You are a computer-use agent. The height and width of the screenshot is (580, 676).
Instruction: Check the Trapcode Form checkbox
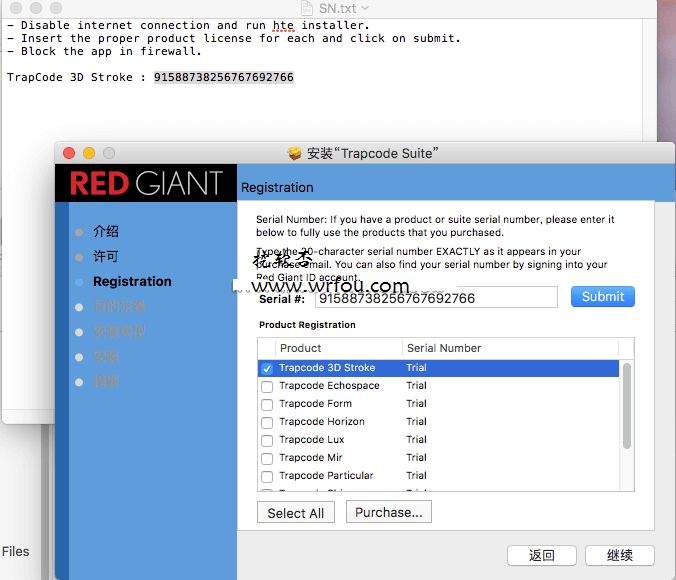pos(267,405)
